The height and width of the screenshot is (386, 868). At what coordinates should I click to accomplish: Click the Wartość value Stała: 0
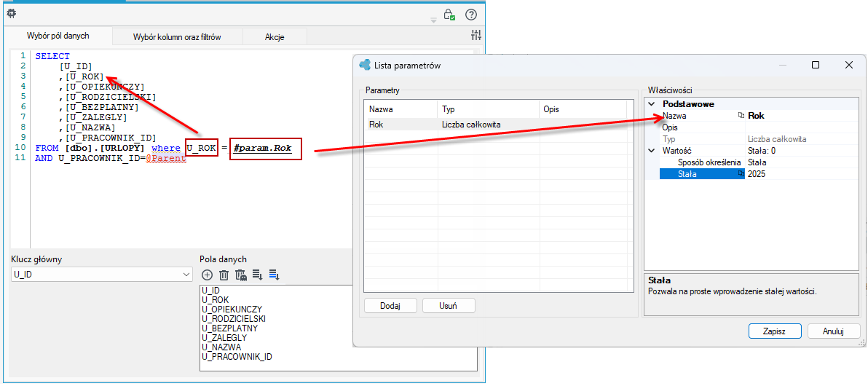tap(802, 151)
